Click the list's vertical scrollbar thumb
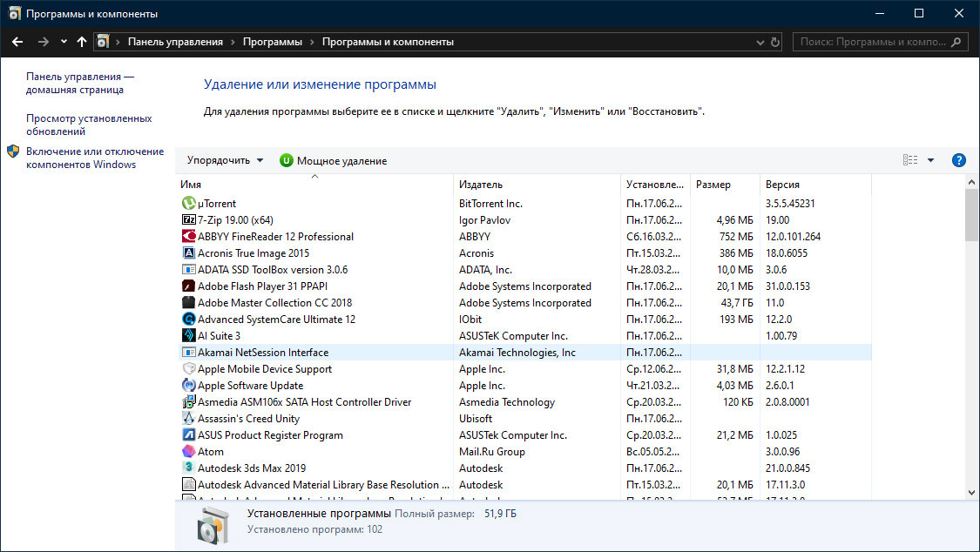This screenshot has height=552, width=980. click(971, 215)
